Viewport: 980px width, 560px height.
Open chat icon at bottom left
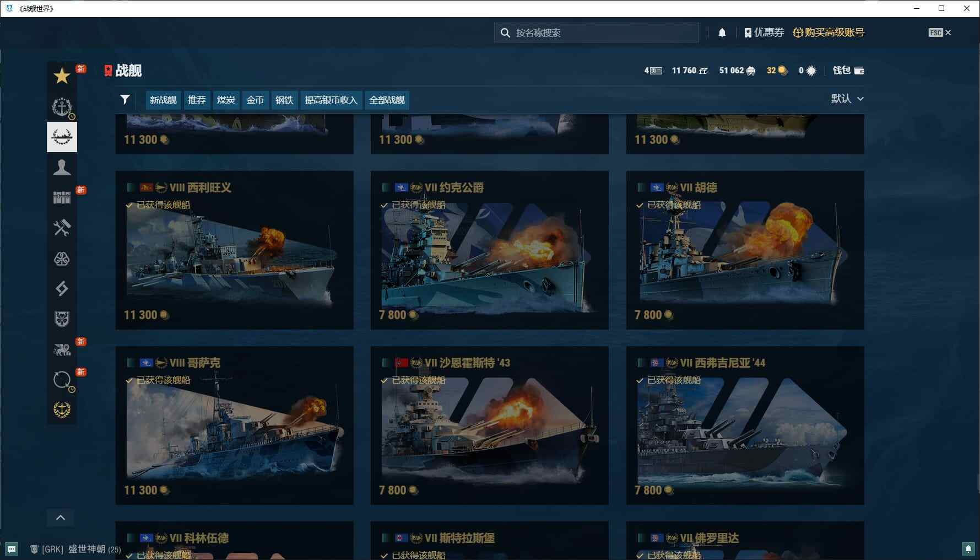click(x=12, y=549)
